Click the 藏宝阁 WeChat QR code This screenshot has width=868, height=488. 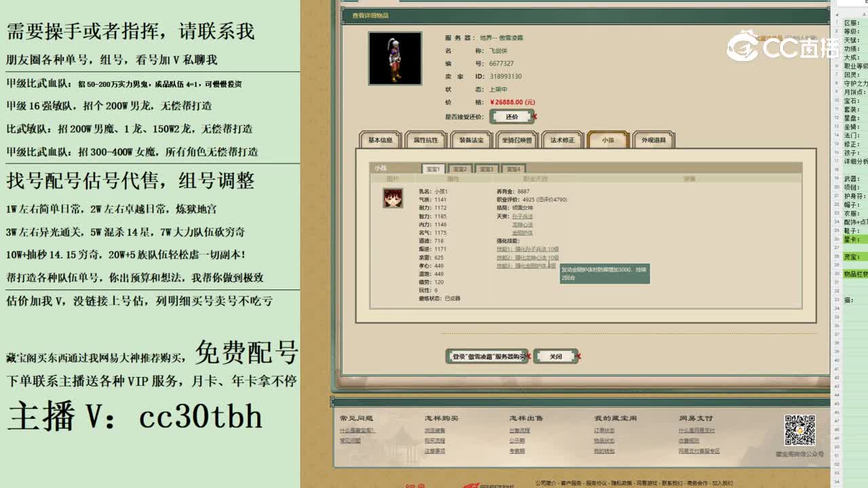800,430
